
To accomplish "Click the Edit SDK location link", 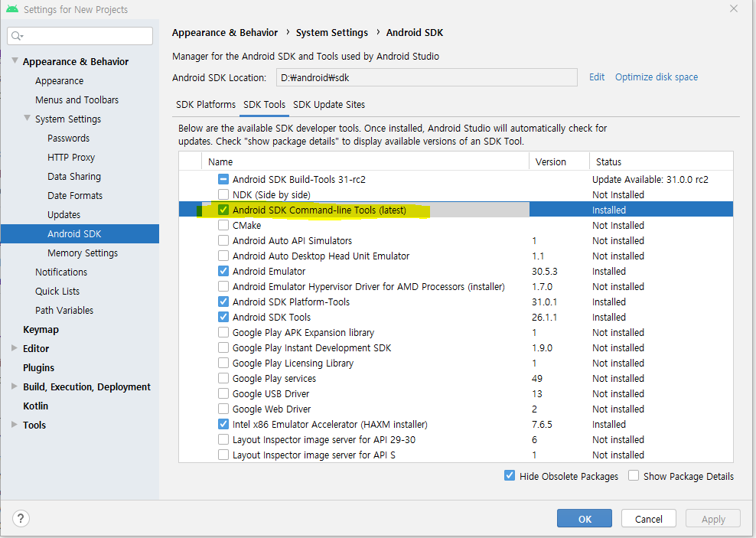I will (x=597, y=77).
